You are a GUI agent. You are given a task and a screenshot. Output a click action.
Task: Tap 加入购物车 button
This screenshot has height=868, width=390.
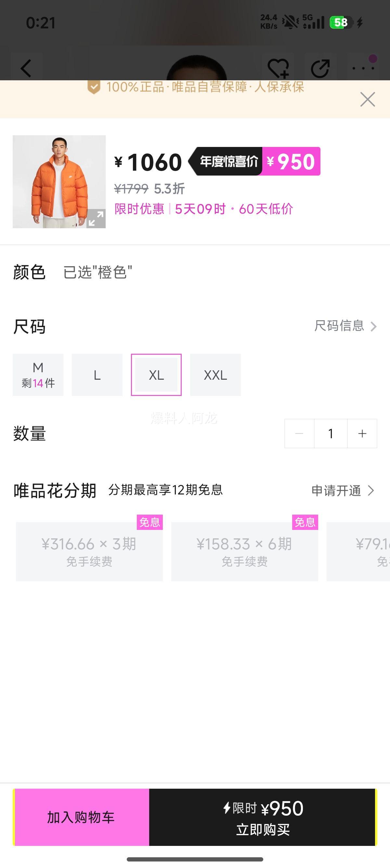(x=81, y=817)
